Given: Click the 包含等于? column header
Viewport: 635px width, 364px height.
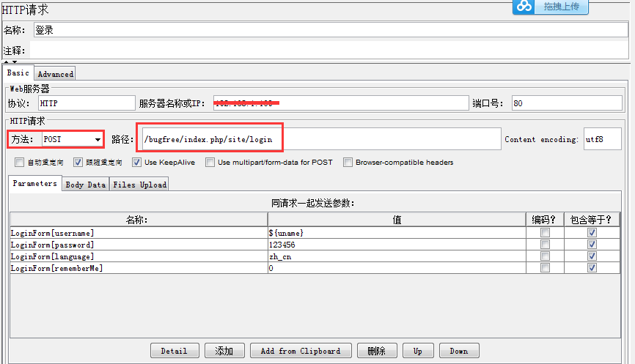Looking at the screenshot, I should point(592,220).
